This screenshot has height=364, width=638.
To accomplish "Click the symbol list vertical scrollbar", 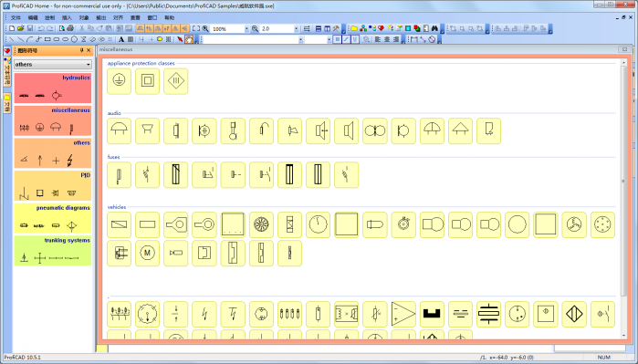I will point(623,199).
